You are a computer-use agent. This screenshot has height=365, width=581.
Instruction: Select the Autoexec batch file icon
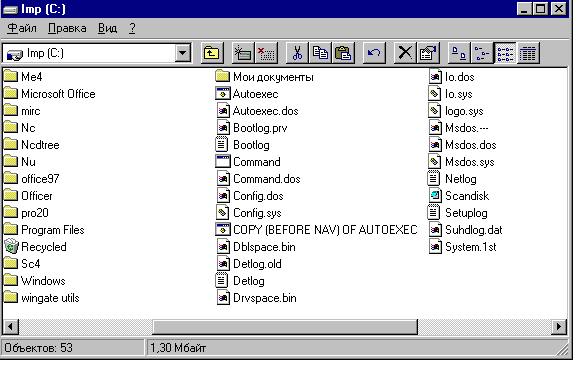click(223, 93)
